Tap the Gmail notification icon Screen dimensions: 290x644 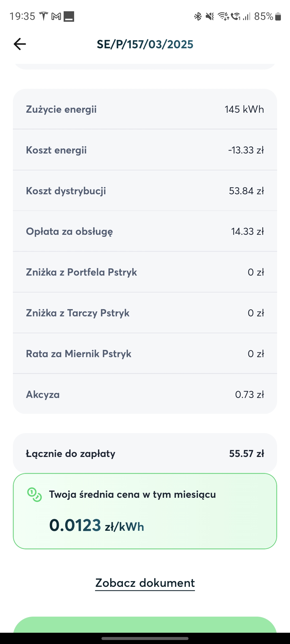click(56, 17)
